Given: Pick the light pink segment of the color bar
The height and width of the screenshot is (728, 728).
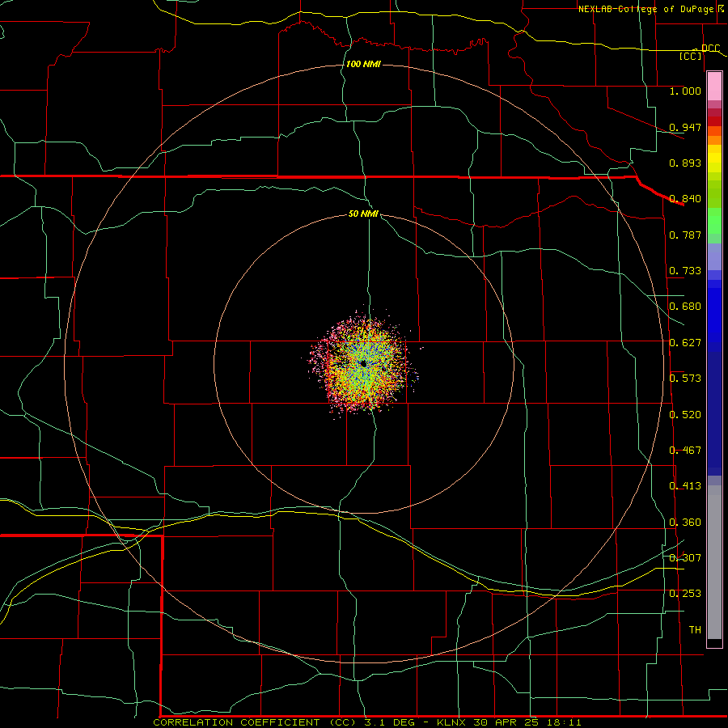Looking at the screenshot, I should click(x=714, y=87).
